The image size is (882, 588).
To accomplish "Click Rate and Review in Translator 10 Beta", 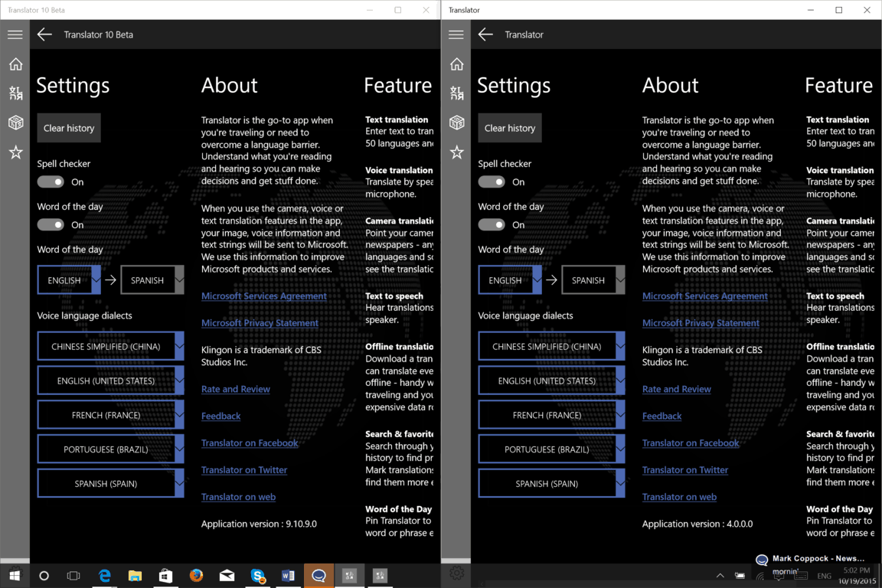I will click(x=236, y=389).
